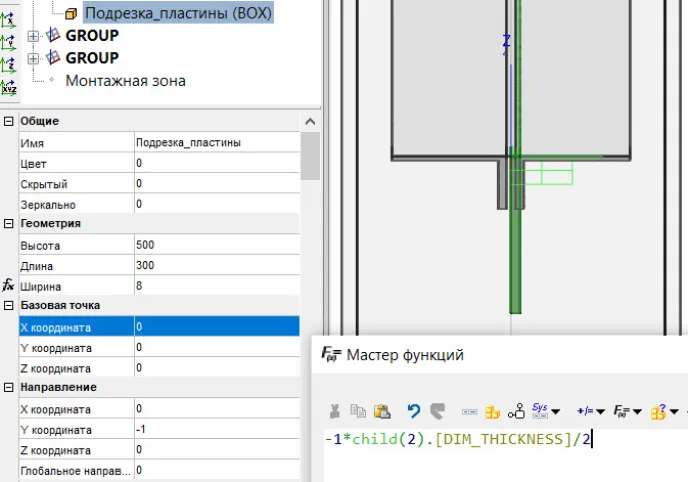Undo last edit with blue arrow icon
688x482 pixels.
tap(413, 411)
